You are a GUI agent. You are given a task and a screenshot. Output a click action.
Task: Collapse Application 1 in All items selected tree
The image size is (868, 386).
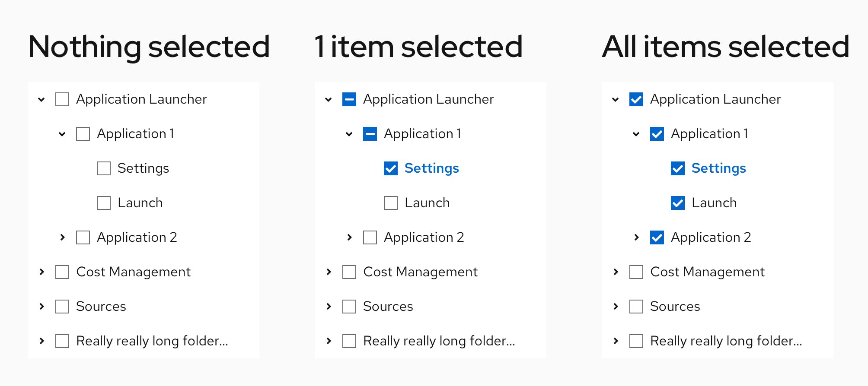636,134
